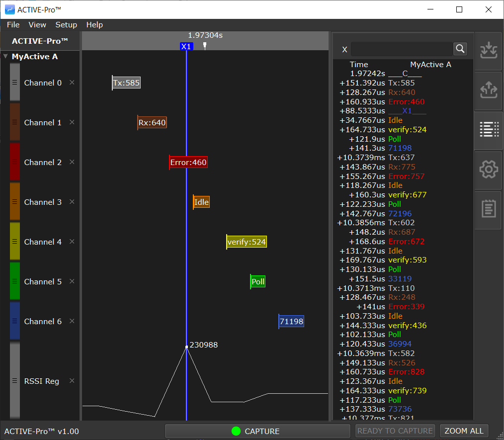Click the magnifier search icon
This screenshot has height=440, width=504.
[x=460, y=49]
